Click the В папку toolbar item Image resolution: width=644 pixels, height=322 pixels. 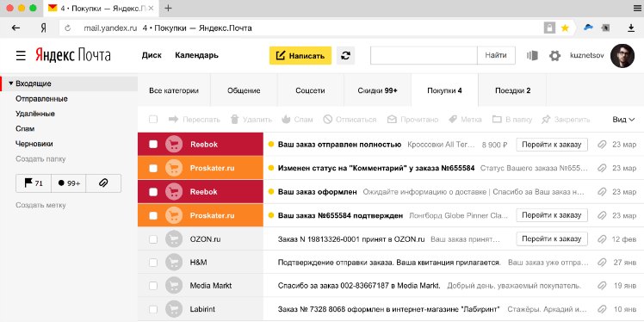click(512, 120)
